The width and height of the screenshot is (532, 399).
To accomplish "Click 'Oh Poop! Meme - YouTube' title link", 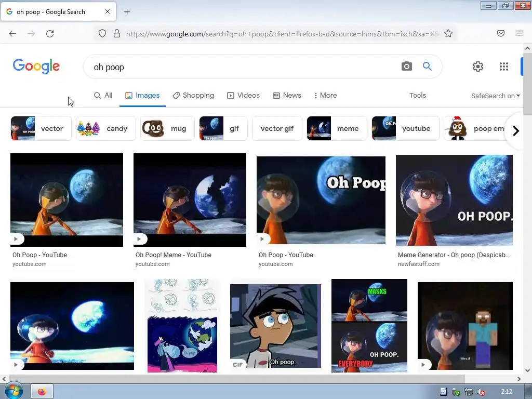I will pyautogui.click(x=174, y=255).
